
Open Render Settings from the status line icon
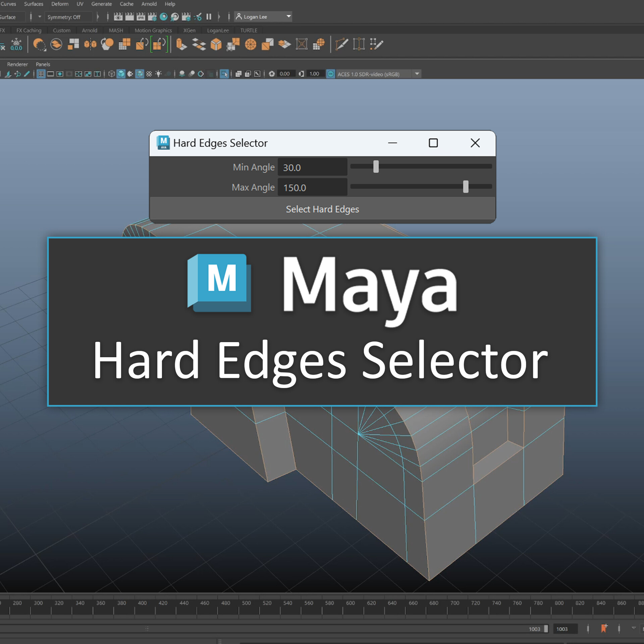(152, 16)
